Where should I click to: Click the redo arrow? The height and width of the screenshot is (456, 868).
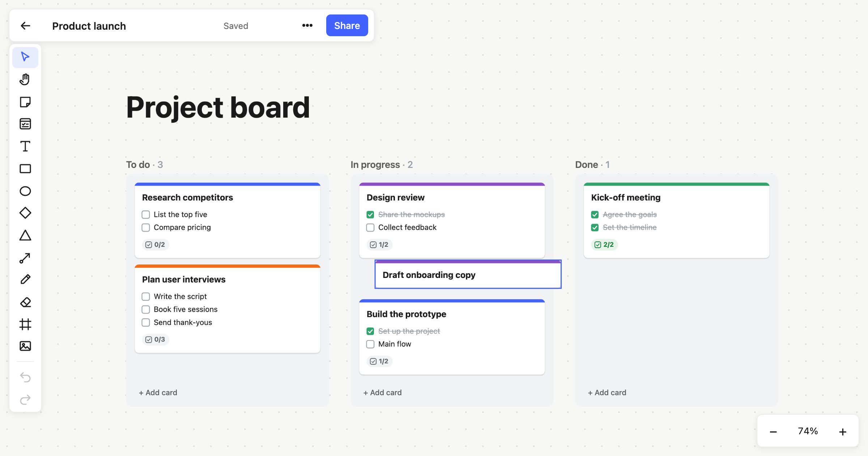[25, 400]
